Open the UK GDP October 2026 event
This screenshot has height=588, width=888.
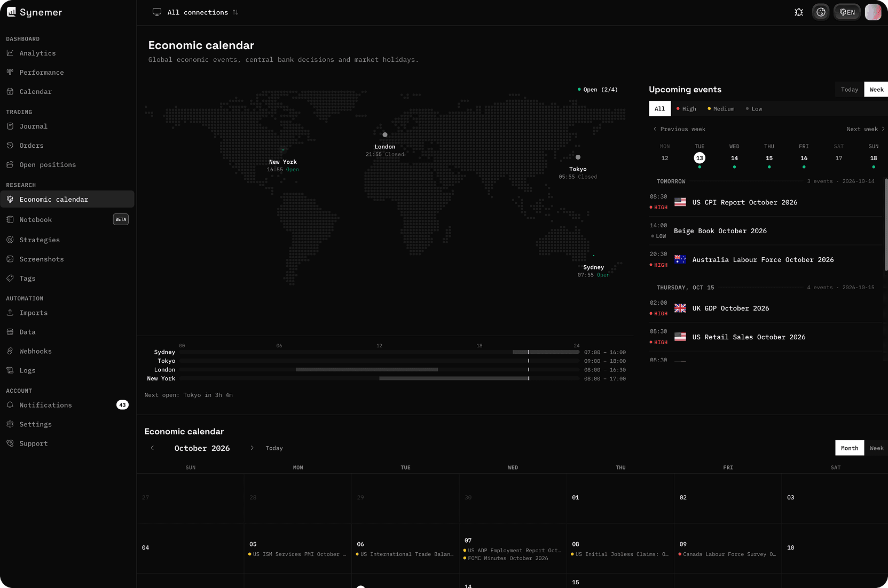pos(766,308)
